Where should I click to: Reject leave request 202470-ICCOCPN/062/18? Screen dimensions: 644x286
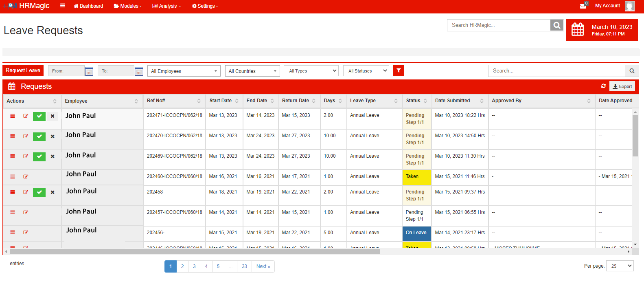click(x=53, y=136)
